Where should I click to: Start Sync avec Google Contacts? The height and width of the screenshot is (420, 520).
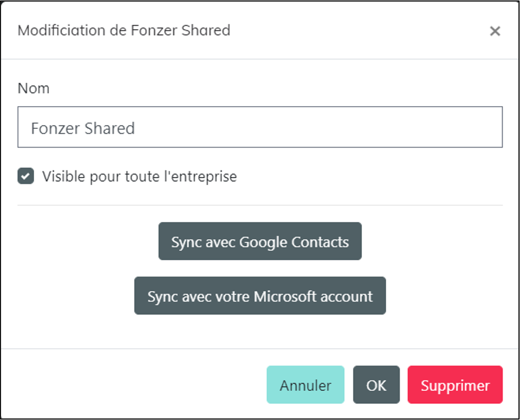click(x=260, y=241)
